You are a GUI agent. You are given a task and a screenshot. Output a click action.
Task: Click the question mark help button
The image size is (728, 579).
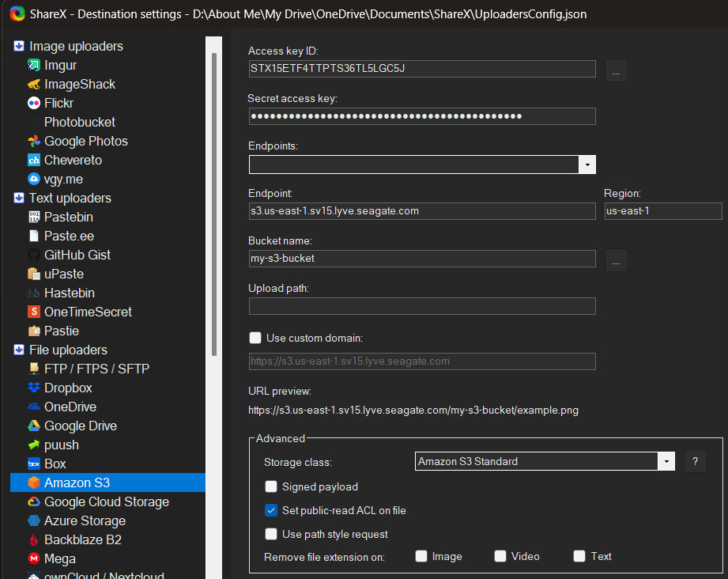coord(695,462)
